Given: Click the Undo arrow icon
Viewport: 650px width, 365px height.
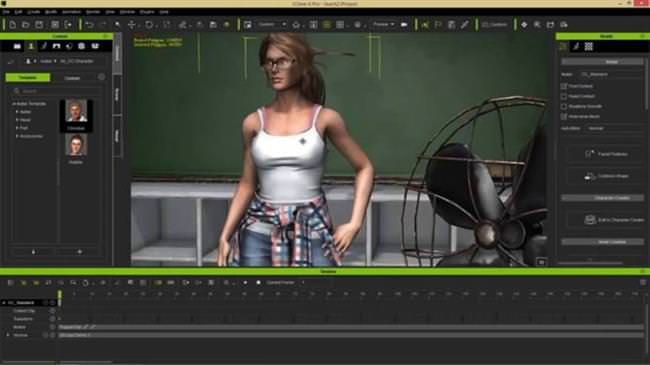Looking at the screenshot, I should pos(89,25).
